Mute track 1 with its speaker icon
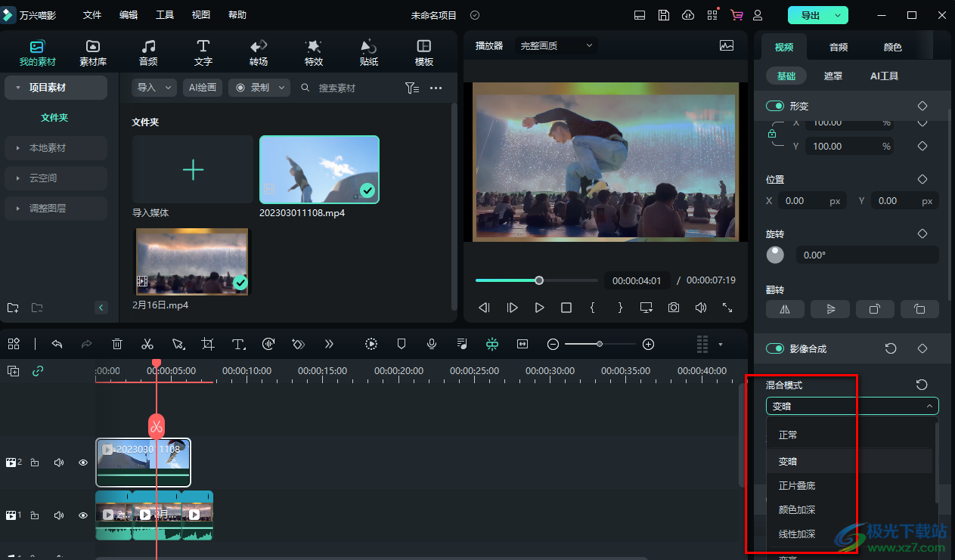This screenshot has width=955, height=560. [x=59, y=515]
